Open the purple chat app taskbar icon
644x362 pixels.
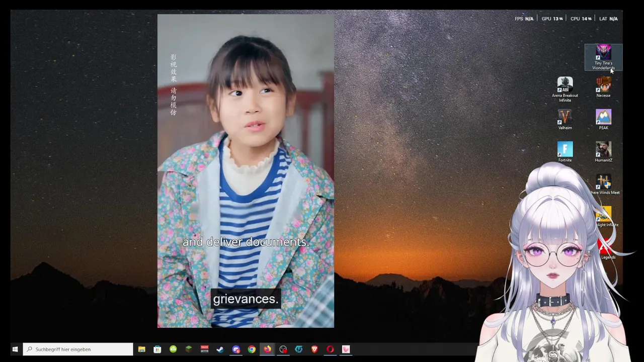coord(236,349)
